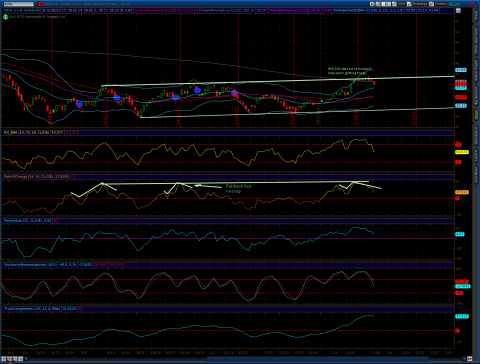Open the Style menu
480x364 pixels.
402,4
